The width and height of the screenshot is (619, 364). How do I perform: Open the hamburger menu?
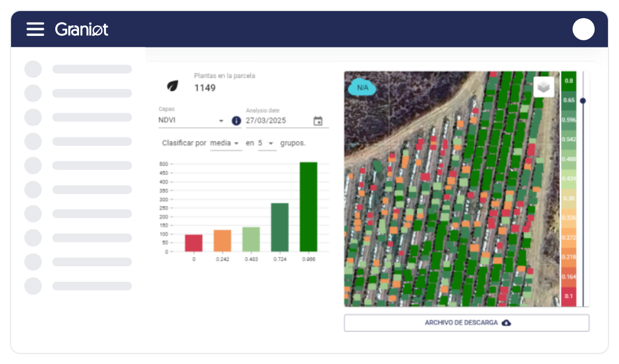pos(35,29)
